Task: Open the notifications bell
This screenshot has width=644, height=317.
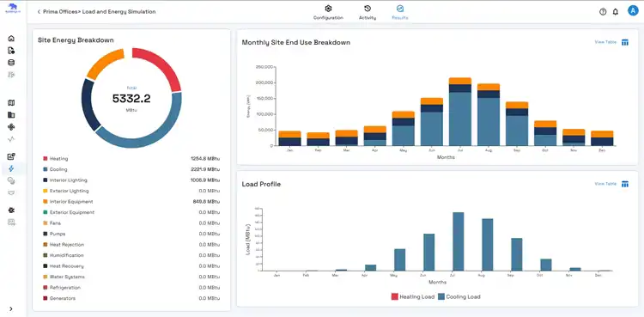Action: coord(616,11)
